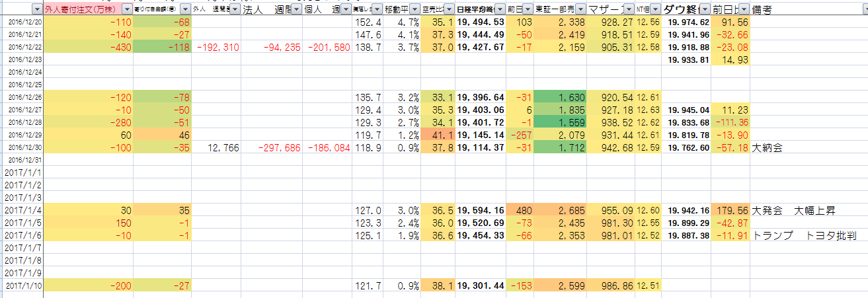This screenshot has height=298, width=868.
Task: Expand the 東証一部売買 column filter
Action: point(580,10)
